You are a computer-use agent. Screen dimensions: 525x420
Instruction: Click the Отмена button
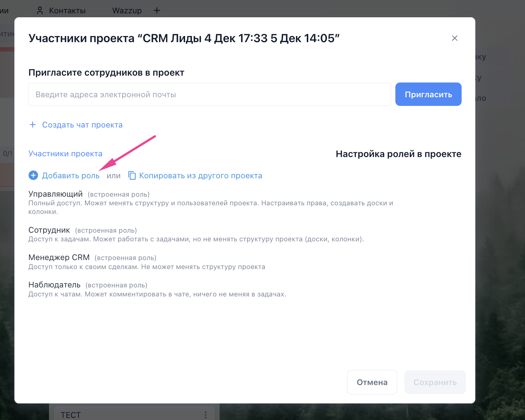(372, 382)
